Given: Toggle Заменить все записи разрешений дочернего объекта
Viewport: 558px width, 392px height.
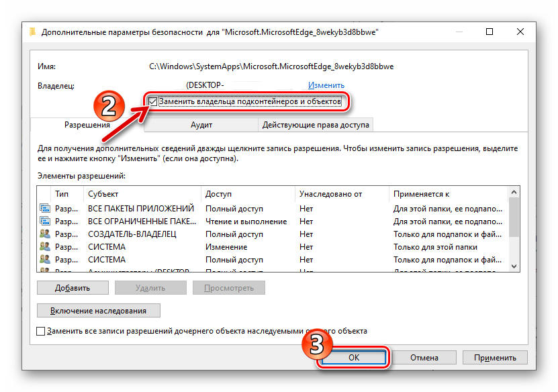Looking at the screenshot, I should click(41, 332).
